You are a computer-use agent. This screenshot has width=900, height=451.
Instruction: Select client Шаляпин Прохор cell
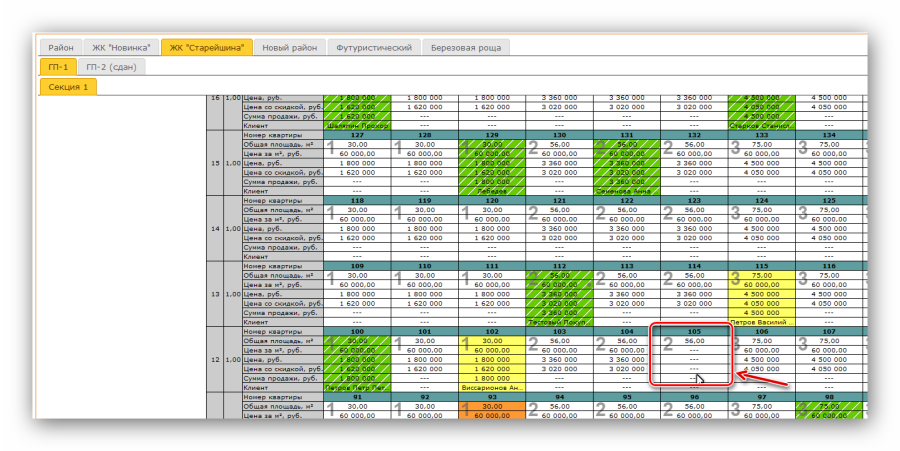pos(357,126)
